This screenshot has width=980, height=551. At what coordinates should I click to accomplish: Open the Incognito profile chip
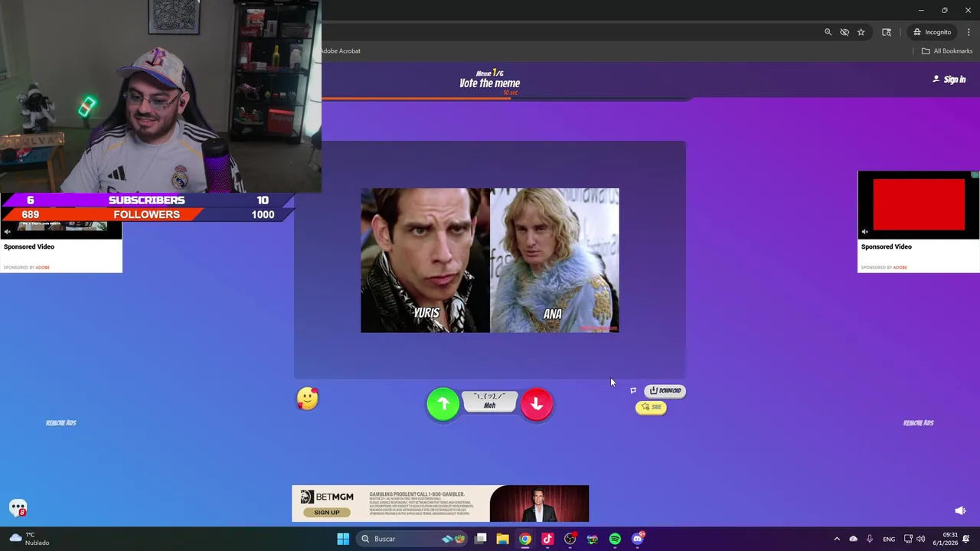click(x=932, y=32)
